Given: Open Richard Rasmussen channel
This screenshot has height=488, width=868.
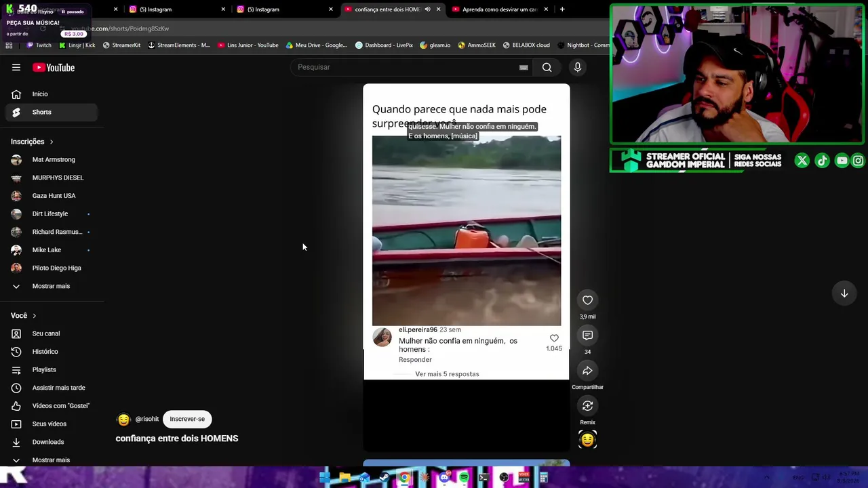Looking at the screenshot, I should (51, 232).
